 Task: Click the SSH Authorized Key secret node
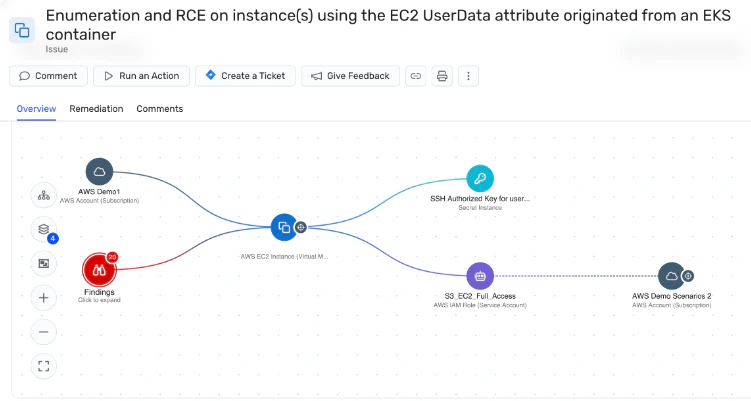(x=480, y=179)
